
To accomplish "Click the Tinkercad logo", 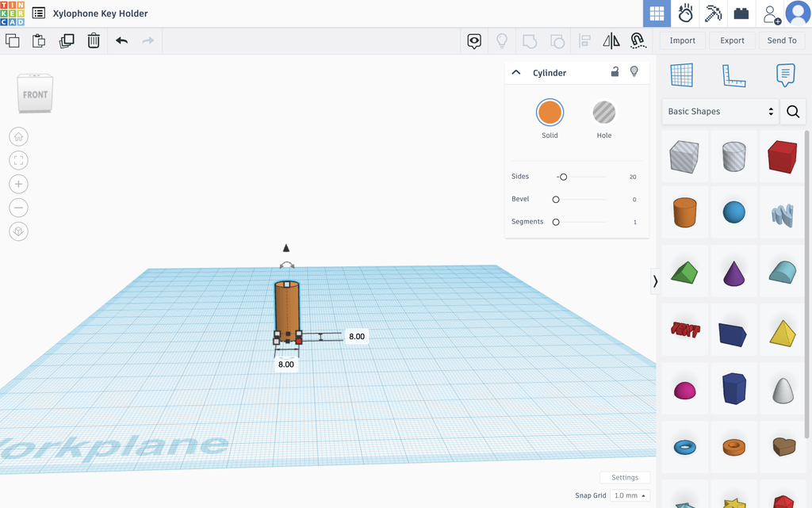I will pos(13,13).
